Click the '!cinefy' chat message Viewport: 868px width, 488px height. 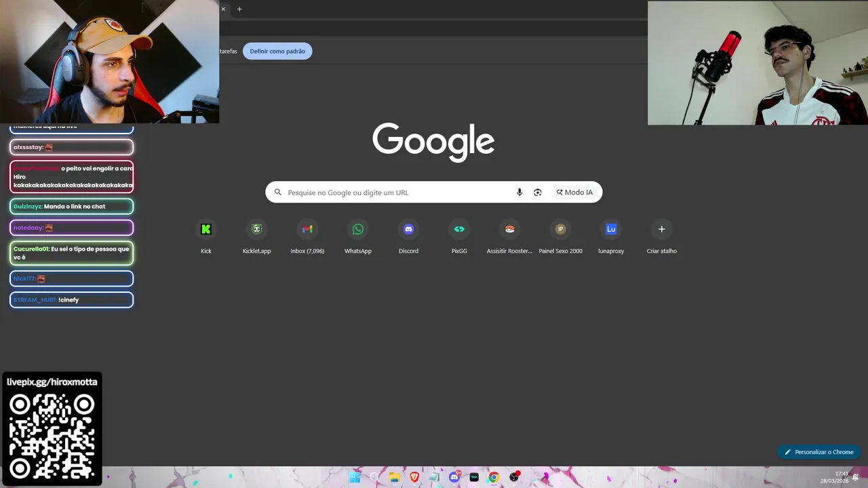[71, 300]
